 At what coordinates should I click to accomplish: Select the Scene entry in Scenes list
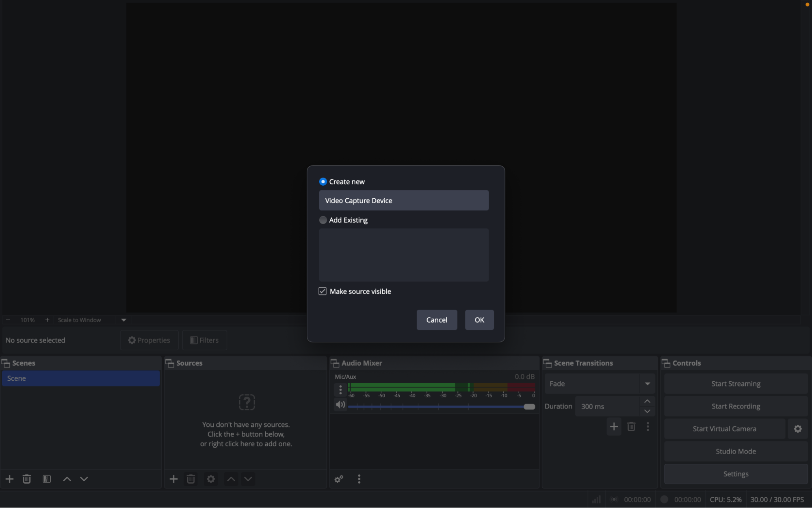pos(81,379)
